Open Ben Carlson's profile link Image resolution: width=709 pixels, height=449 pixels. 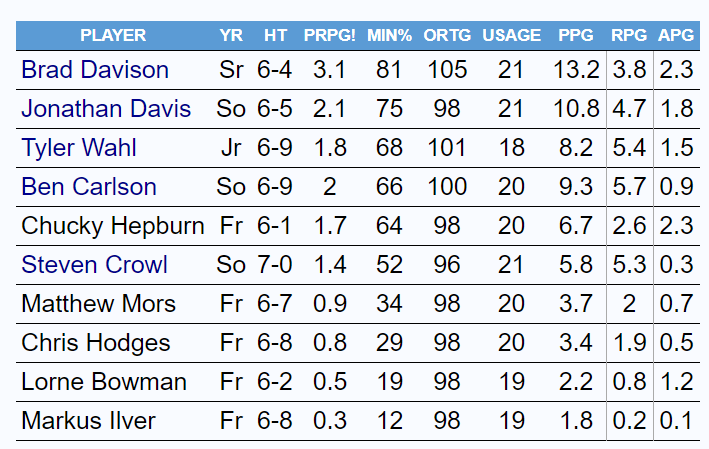point(89,187)
